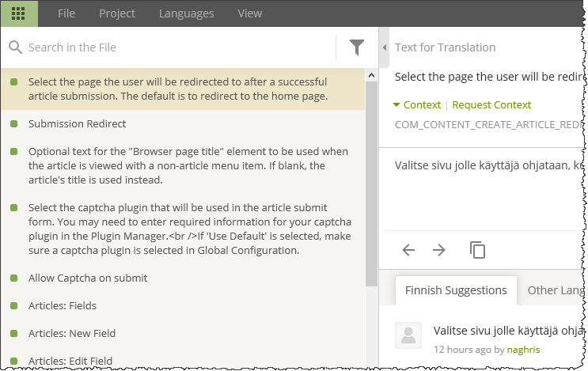The image size is (588, 371).
Task: Open the File menu
Action: (66, 13)
